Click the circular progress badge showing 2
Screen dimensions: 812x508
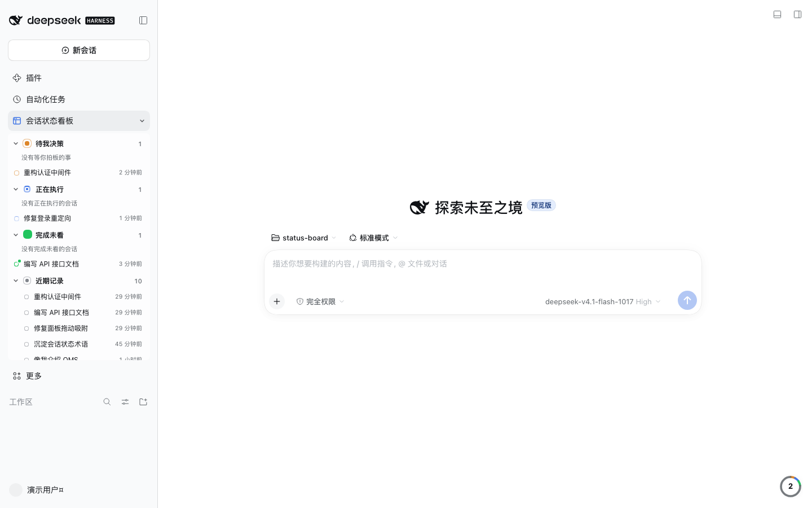coord(791,487)
